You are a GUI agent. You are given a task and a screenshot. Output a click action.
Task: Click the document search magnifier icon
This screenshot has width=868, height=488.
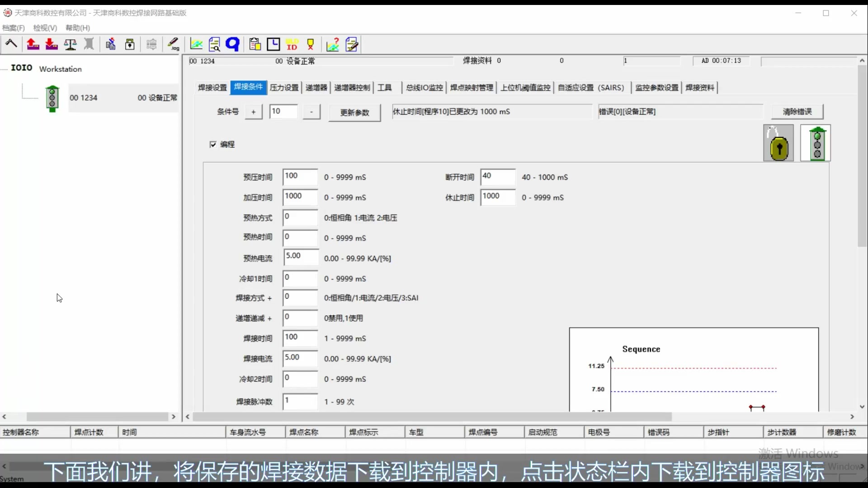click(x=214, y=44)
